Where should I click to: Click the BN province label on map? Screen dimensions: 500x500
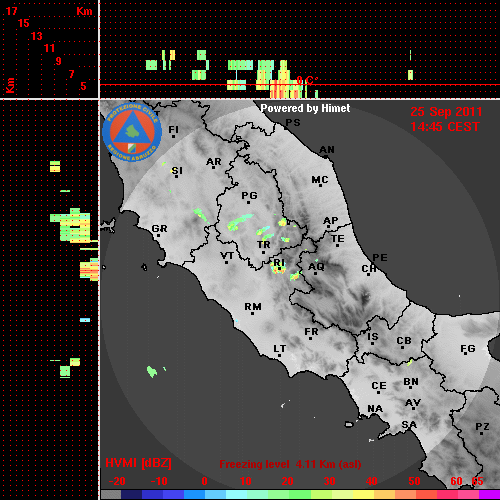coord(411,381)
